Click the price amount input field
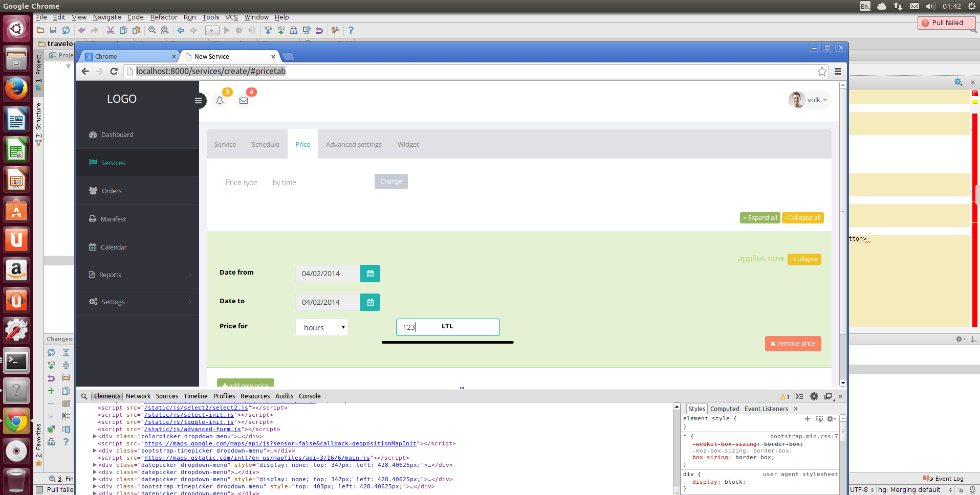 click(x=448, y=327)
